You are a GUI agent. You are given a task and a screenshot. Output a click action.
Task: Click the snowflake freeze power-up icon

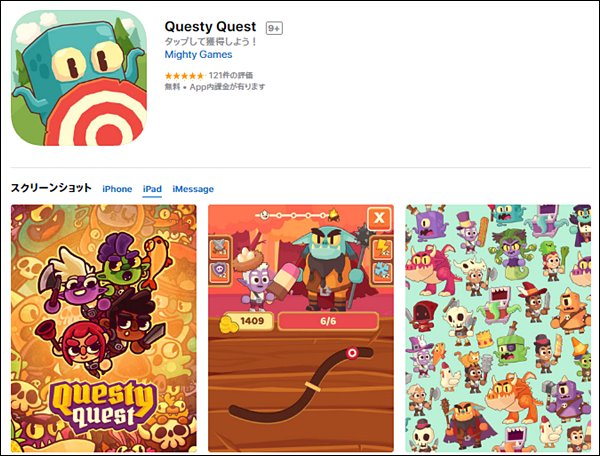click(x=383, y=272)
